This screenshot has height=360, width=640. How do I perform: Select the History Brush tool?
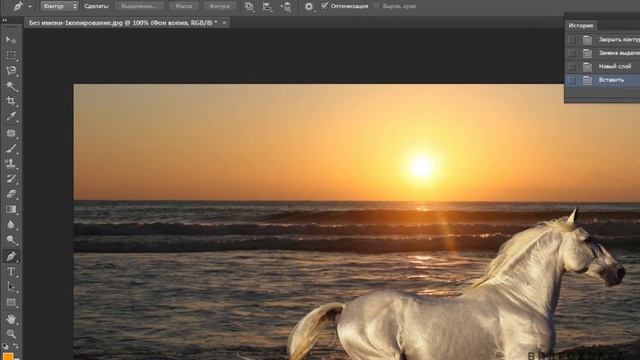pyautogui.click(x=11, y=179)
